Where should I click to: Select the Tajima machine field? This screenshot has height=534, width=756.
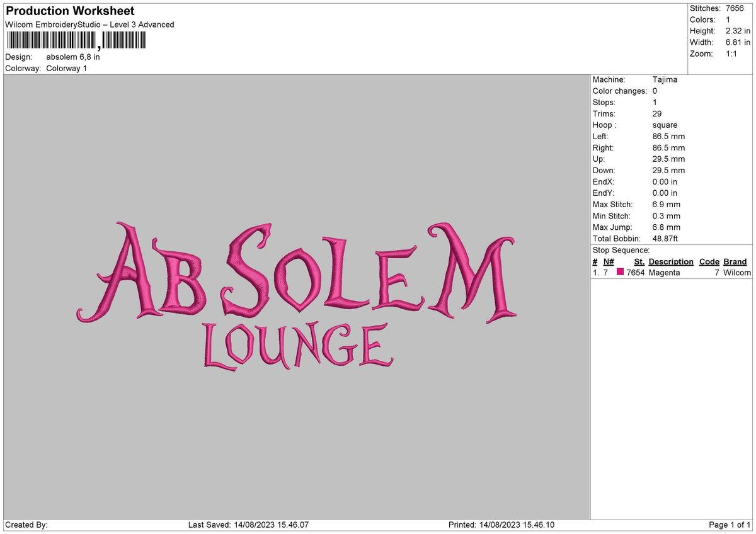(x=666, y=79)
